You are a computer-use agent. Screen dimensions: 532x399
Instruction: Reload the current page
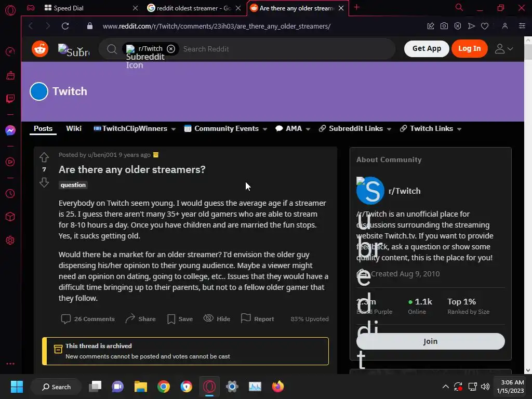65,26
